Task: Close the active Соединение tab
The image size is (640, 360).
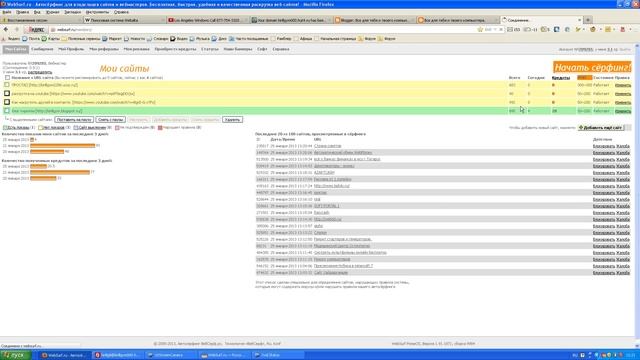Action: tap(579, 20)
